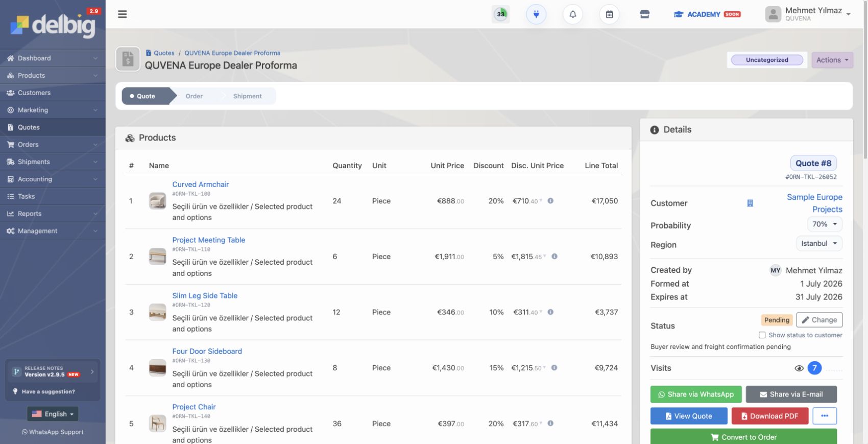868x444 pixels.
Task: Select the Order stage tab
Action: point(194,96)
